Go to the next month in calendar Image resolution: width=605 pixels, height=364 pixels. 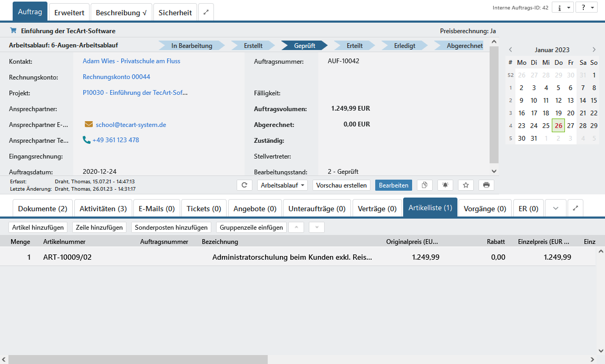pyautogui.click(x=594, y=50)
